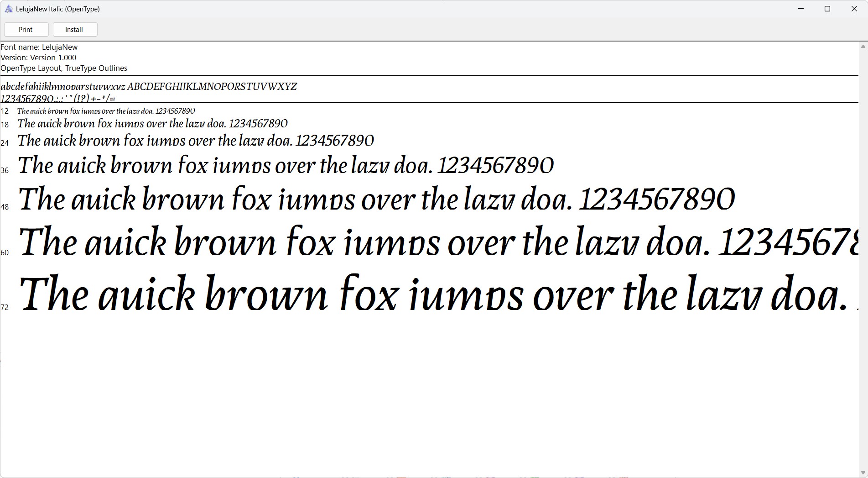Click the font viewer title bar icon

(x=9, y=9)
